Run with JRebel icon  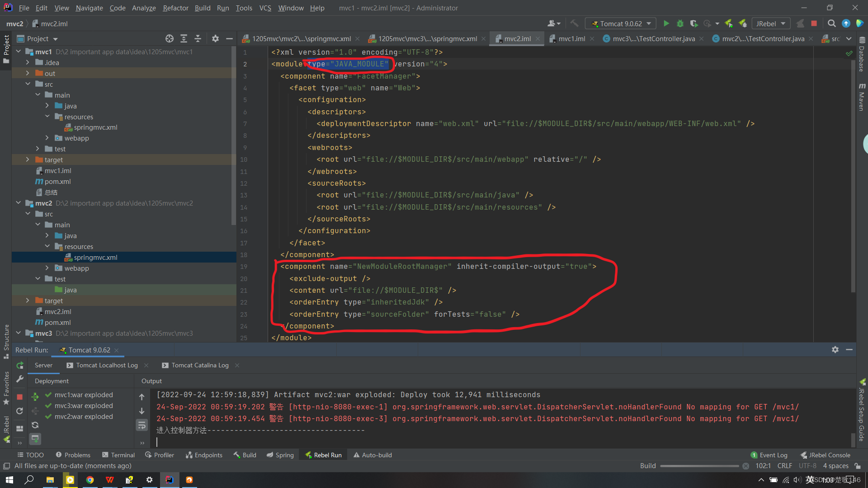click(x=729, y=23)
